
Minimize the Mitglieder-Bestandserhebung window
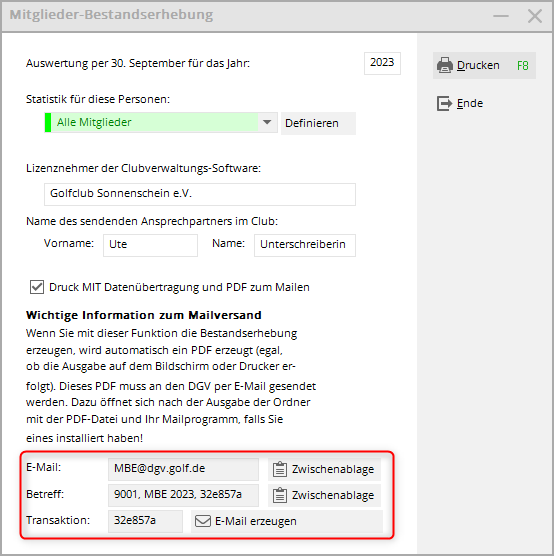tap(501, 16)
